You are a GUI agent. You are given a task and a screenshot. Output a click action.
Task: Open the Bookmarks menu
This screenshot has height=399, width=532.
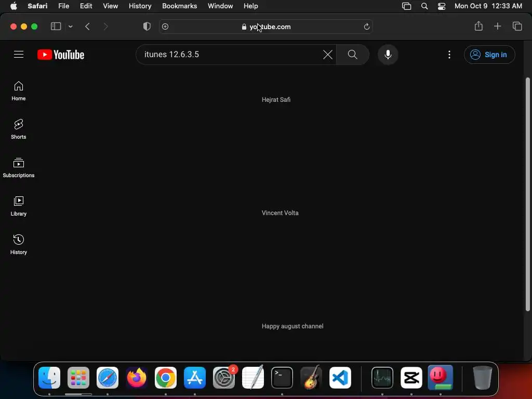pos(179,6)
